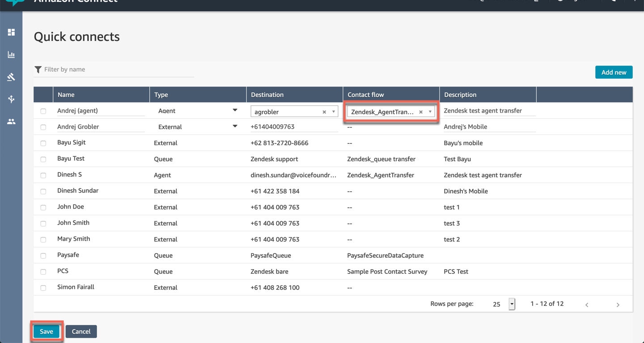Click the Contact flow column header
This screenshot has height=343, width=644.
click(x=365, y=95)
